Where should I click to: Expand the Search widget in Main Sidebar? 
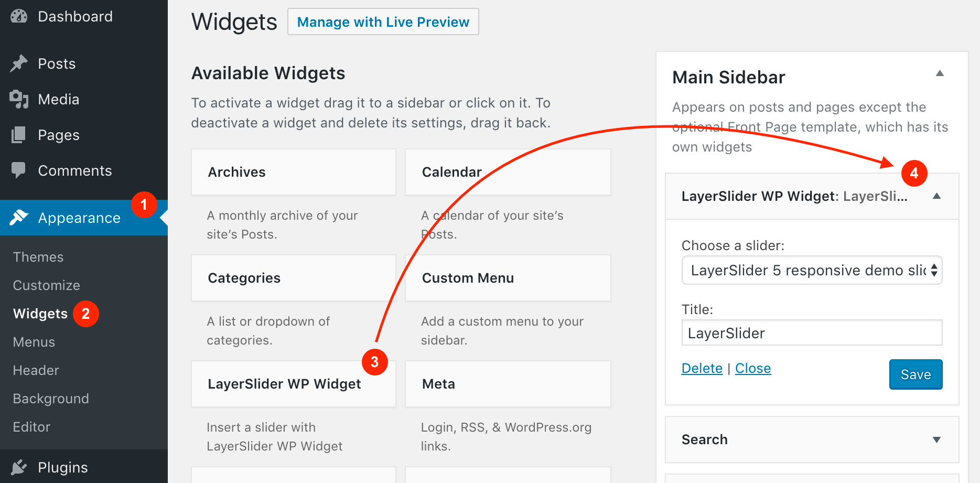(x=936, y=439)
